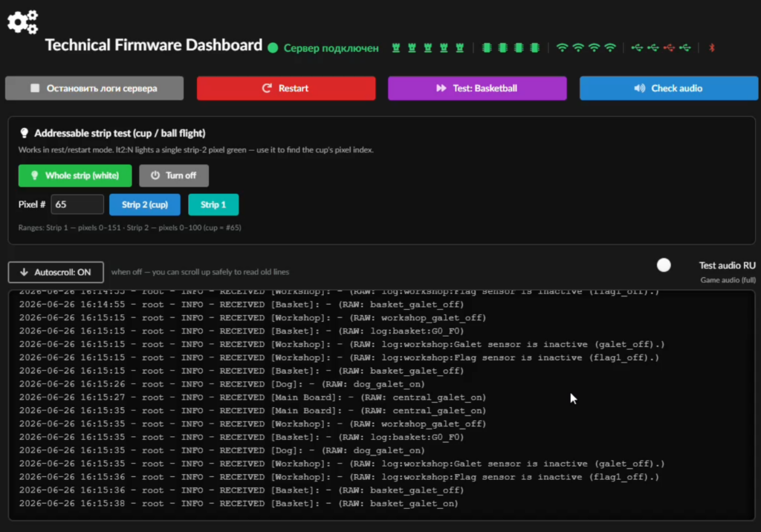Click the fourth Wi-Fi status icon
The height and width of the screenshot is (532, 761).
(610, 48)
